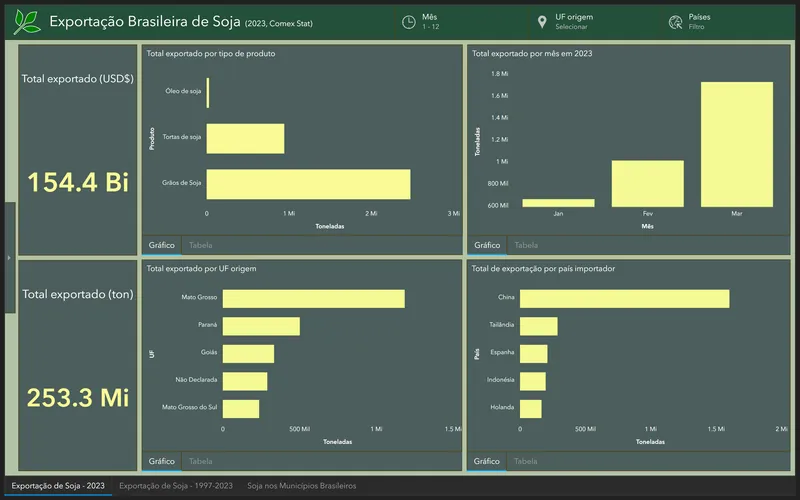The image size is (800, 500).
Task: Click the Total exportado (ton) label
Action: (78, 294)
